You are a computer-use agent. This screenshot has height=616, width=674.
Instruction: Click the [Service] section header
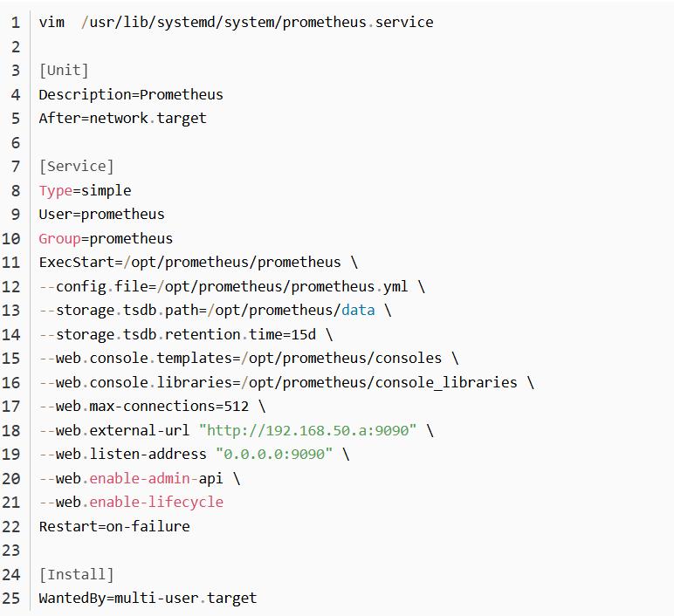(77, 167)
